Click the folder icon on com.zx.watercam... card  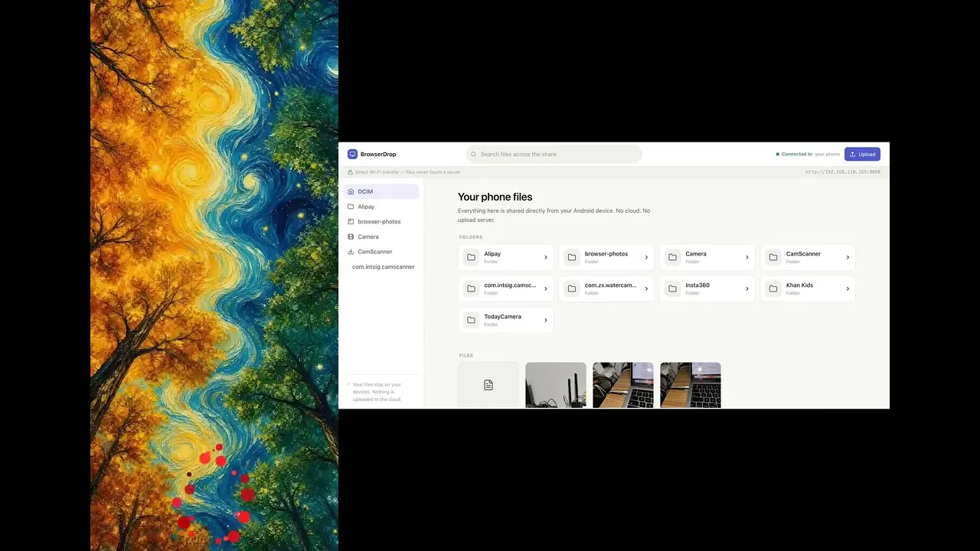point(572,289)
